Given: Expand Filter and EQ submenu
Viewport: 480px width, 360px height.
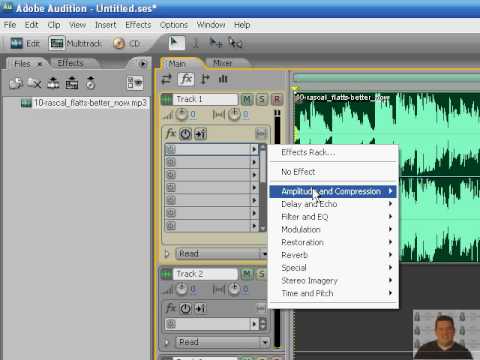Looking at the screenshot, I should [333, 217].
